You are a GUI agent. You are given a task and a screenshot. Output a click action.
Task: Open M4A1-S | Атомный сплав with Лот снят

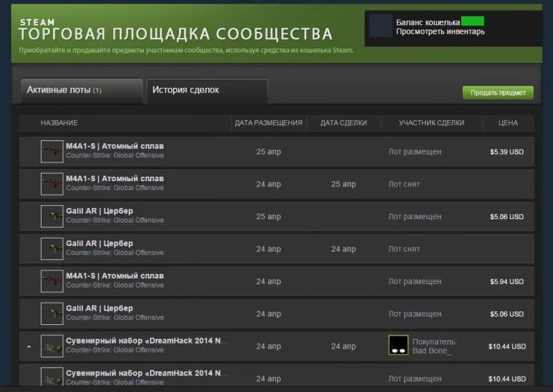tap(115, 178)
